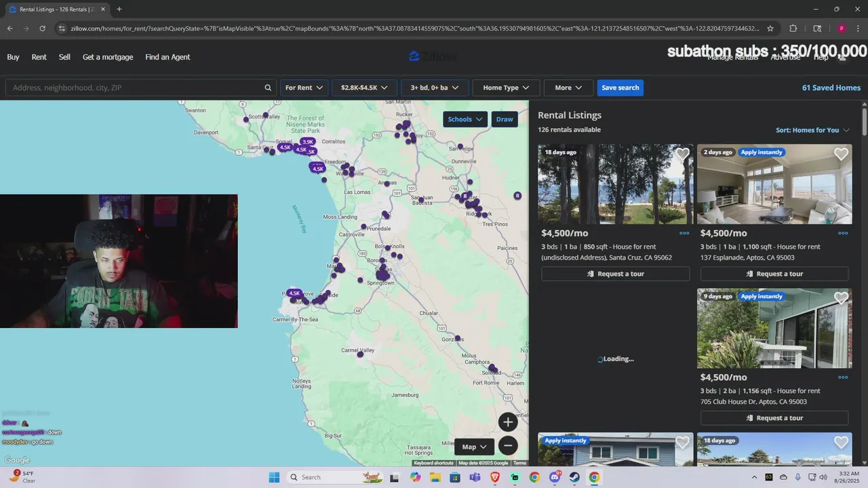This screenshot has height=488, width=868.
Task: Open more options for 705 Club House Dr
Action: [x=843, y=378]
